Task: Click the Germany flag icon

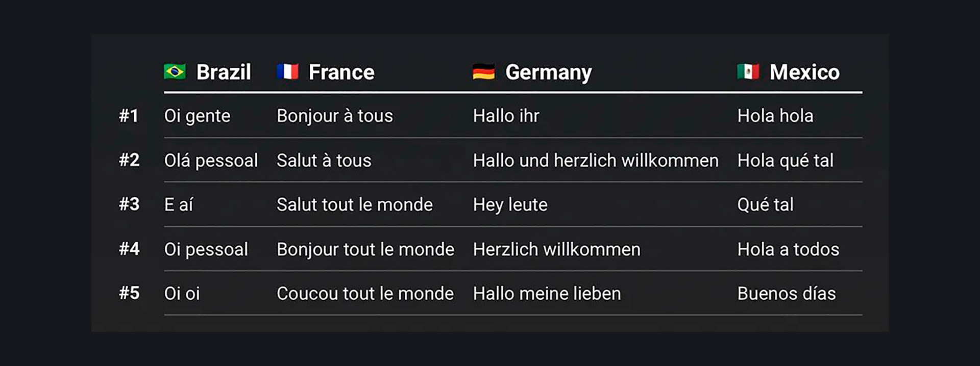Action: [x=483, y=72]
